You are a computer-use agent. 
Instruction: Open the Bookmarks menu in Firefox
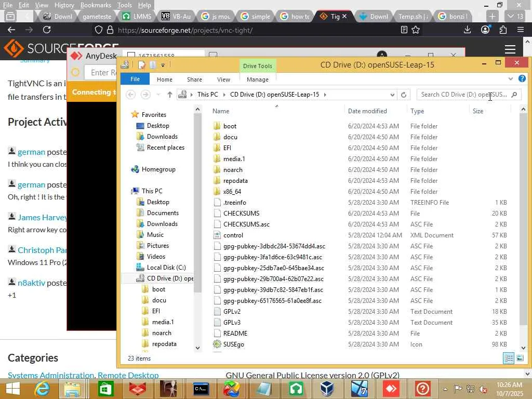tap(96, 5)
